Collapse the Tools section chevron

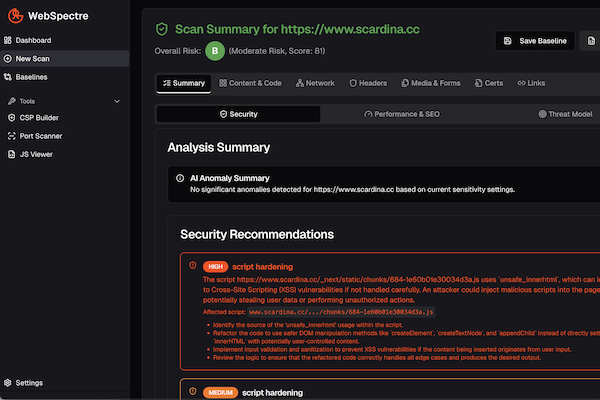[117, 101]
